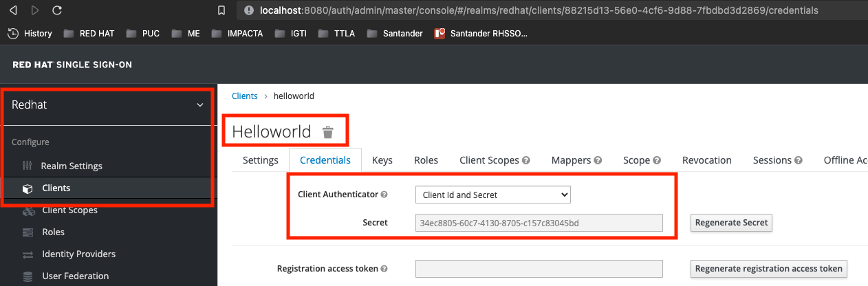Viewport: 868px width, 286px height.
Task: Reload the page with refresh icon
Action: click(57, 10)
